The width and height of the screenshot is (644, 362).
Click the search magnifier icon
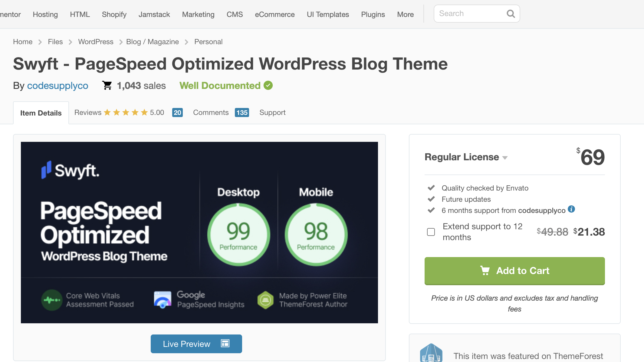(511, 14)
